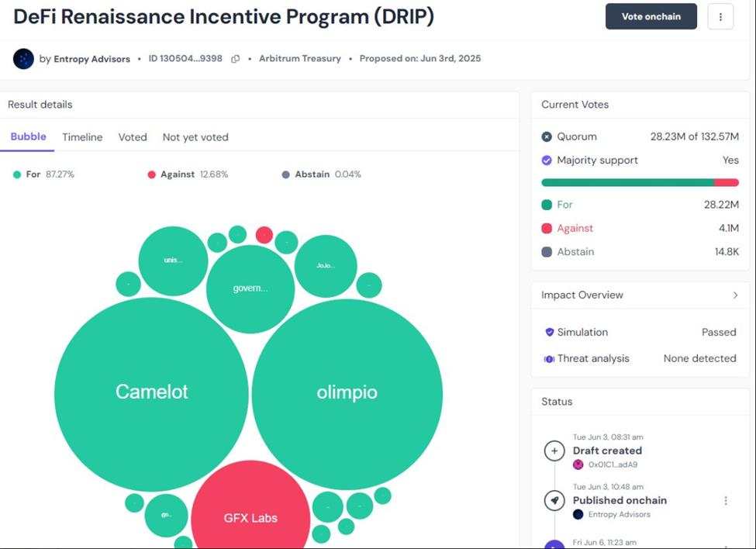The width and height of the screenshot is (756, 549).
Task: Click the plus icon on Draft created
Action: click(x=554, y=451)
